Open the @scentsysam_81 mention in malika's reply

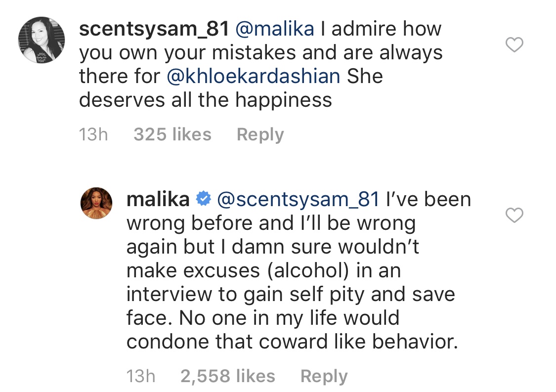click(x=298, y=199)
